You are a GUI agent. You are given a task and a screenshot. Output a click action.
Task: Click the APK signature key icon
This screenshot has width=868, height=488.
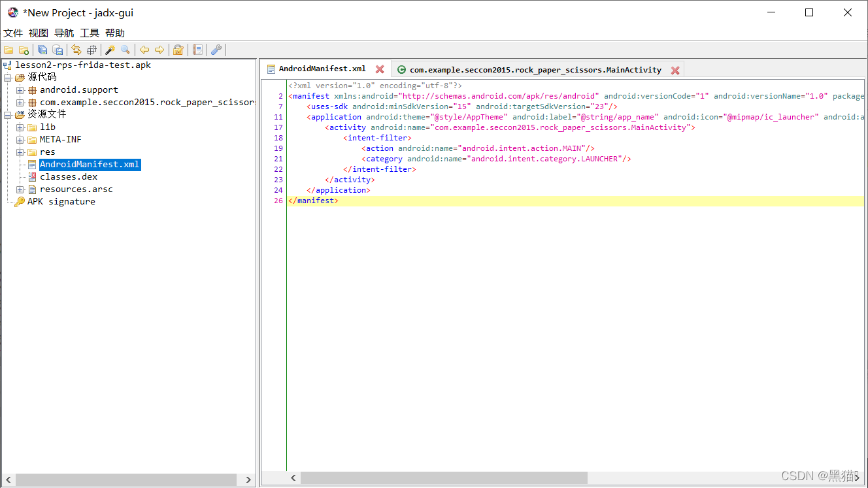click(20, 202)
